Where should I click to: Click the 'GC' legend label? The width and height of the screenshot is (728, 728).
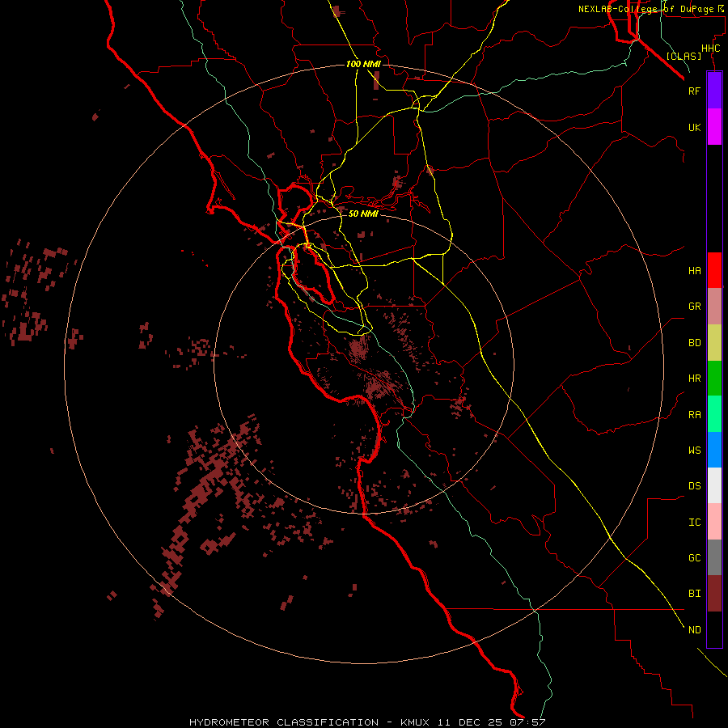694,558
